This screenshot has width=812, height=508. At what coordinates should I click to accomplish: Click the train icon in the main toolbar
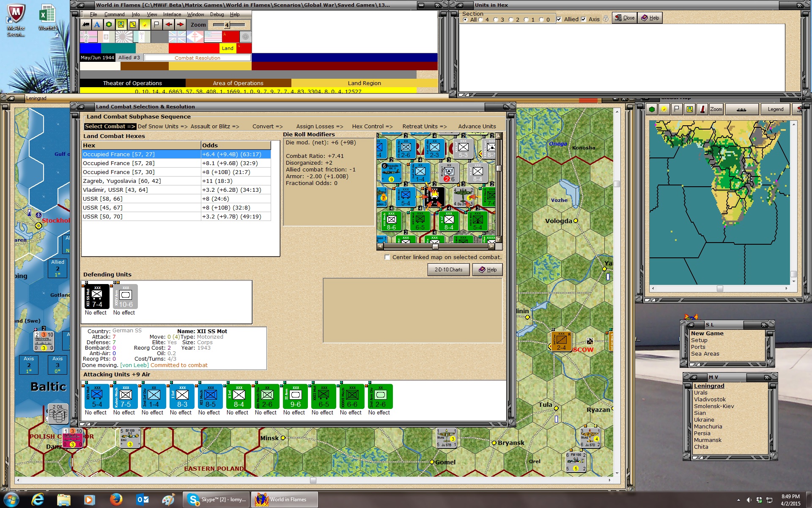(86, 25)
